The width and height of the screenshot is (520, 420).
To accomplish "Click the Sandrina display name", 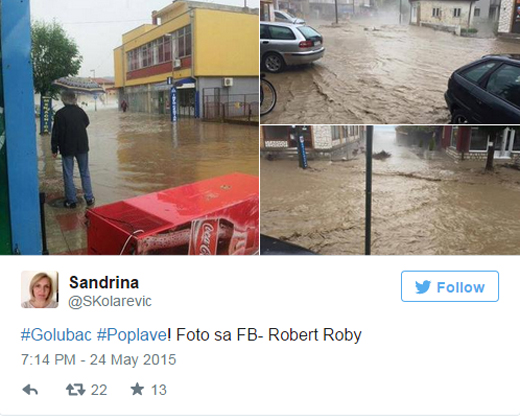I will click(x=104, y=283).
